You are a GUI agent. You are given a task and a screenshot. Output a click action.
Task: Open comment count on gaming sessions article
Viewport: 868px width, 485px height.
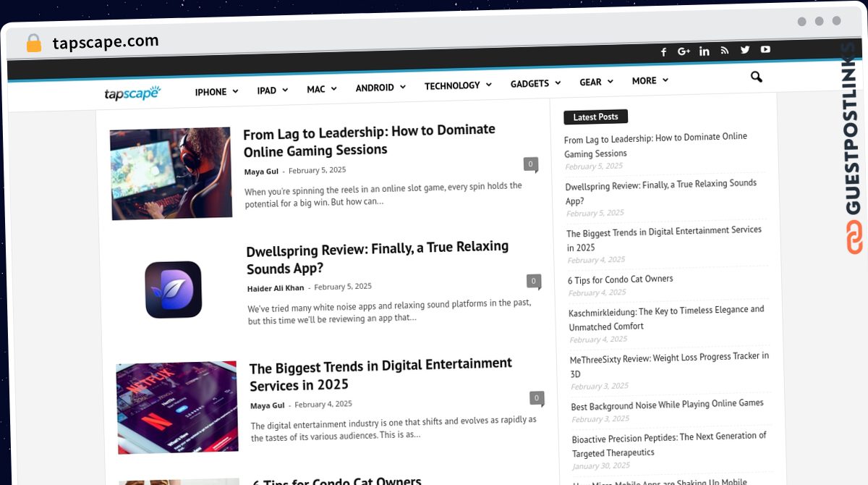[x=531, y=164]
